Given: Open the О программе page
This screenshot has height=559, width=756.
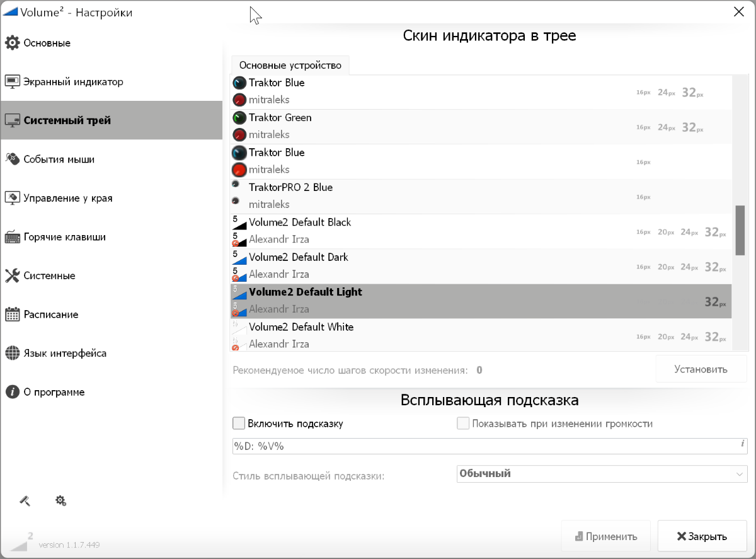Looking at the screenshot, I should click(x=112, y=391).
